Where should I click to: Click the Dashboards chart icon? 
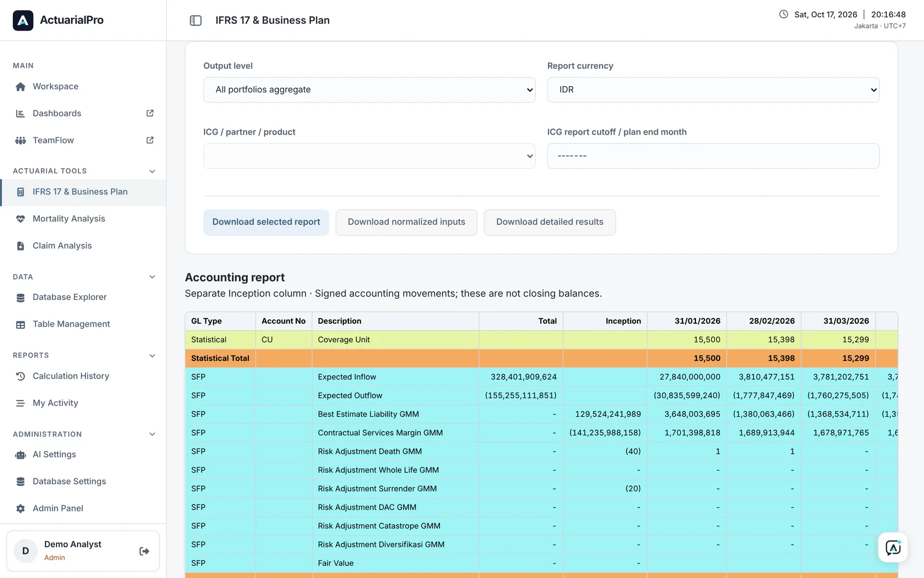tap(20, 113)
